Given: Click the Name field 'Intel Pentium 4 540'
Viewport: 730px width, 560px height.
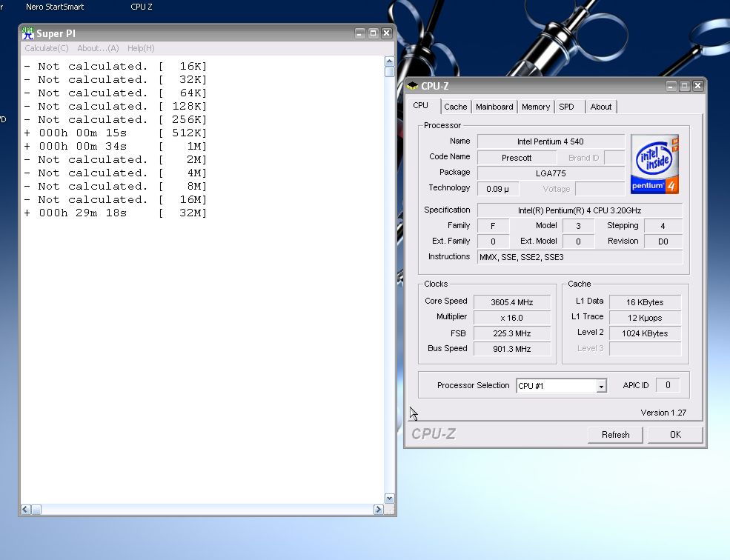Looking at the screenshot, I should [551, 141].
